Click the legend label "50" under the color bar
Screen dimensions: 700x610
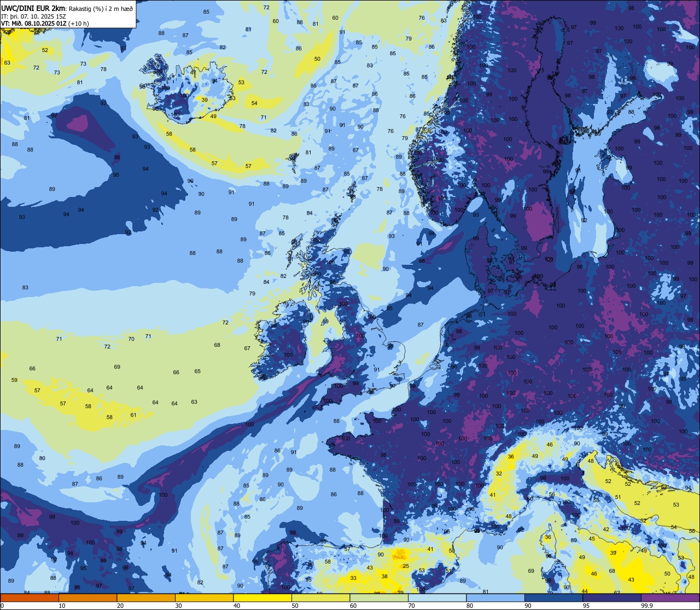[x=295, y=606]
